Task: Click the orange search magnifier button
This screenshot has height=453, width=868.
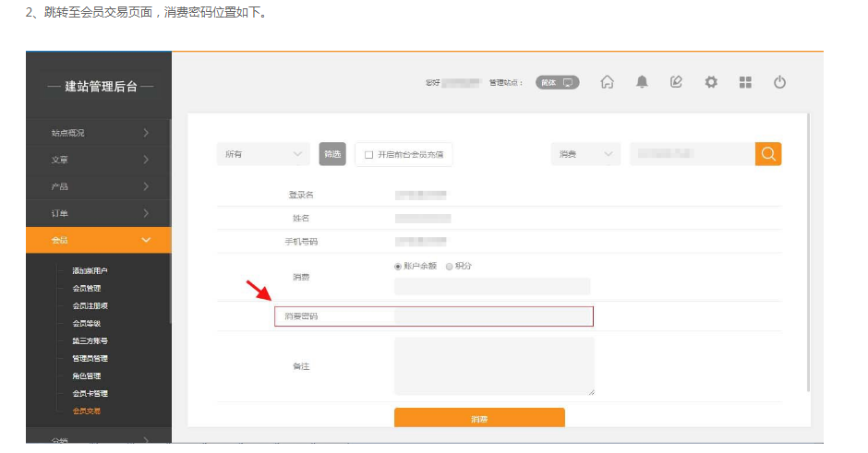Action: (768, 154)
